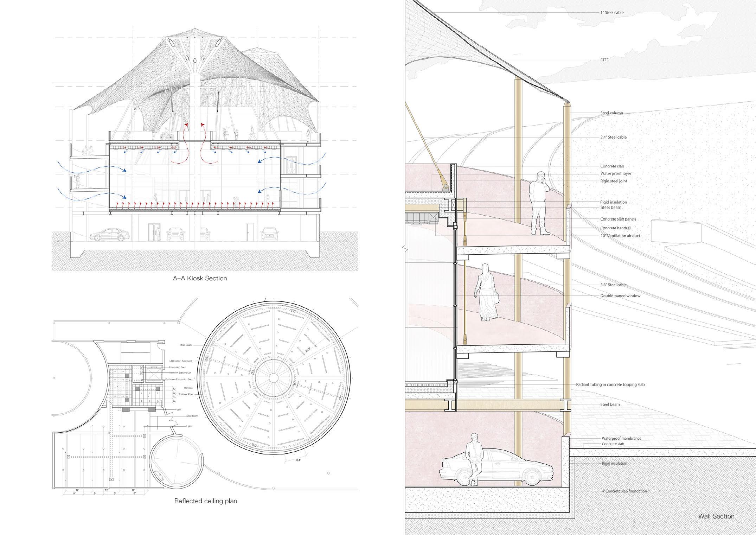Click the center of circular ceiling plan

pyautogui.click(x=273, y=377)
